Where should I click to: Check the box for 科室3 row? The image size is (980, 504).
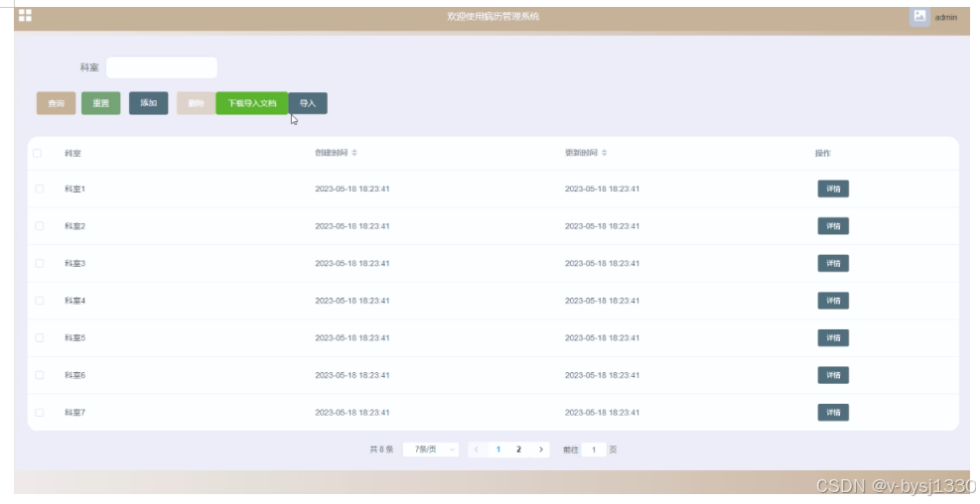tap(40, 264)
